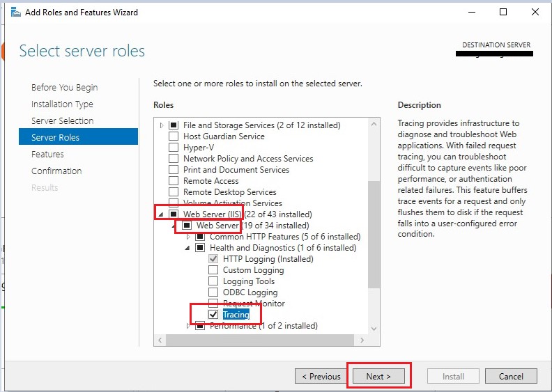Click the horizontal scrollbar right arrow
Screen dimensions: 552x392
click(362, 340)
